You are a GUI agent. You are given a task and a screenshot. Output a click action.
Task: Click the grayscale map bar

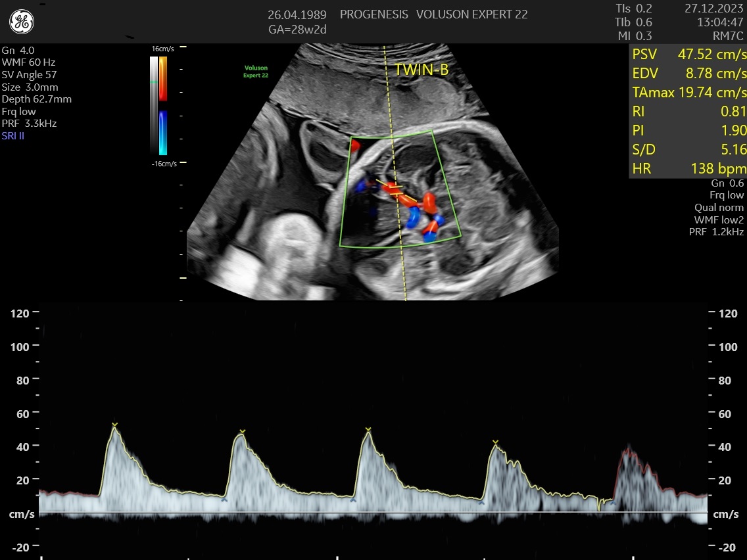point(154,105)
